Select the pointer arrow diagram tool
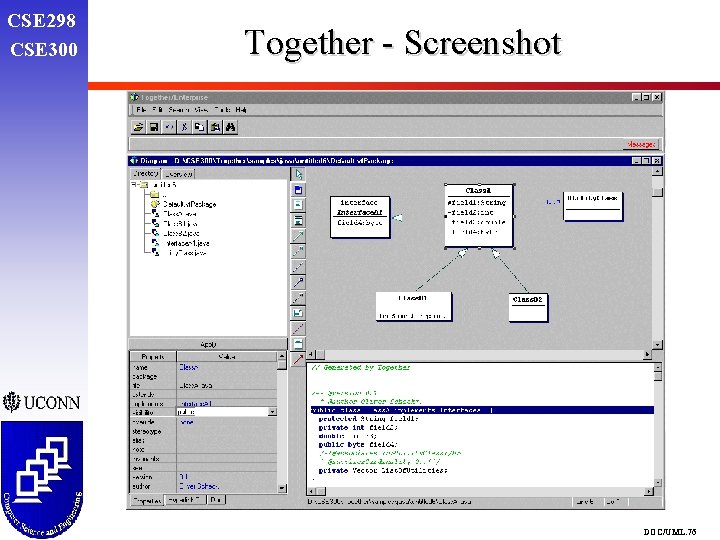The height and width of the screenshot is (540, 720). [x=298, y=174]
